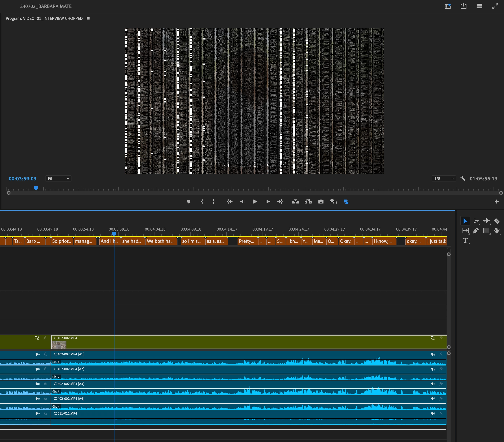This screenshot has height=442, width=504.
Task: Click the Lift button in the program monitor
Action: tap(295, 202)
